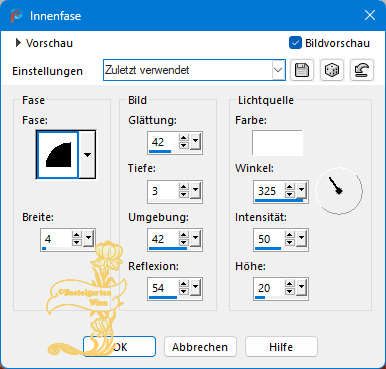The height and width of the screenshot is (369, 386).
Task: Click the OK button
Action: [x=119, y=347]
